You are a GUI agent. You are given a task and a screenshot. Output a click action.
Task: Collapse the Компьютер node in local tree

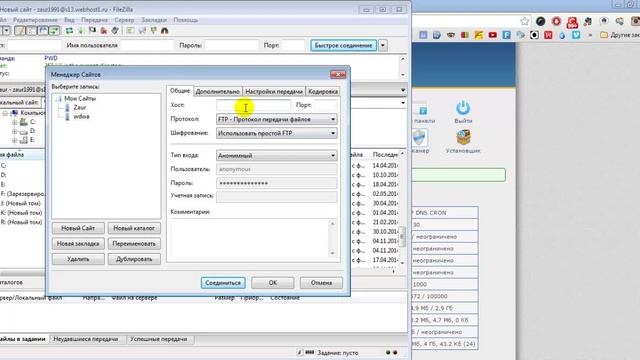5,113
